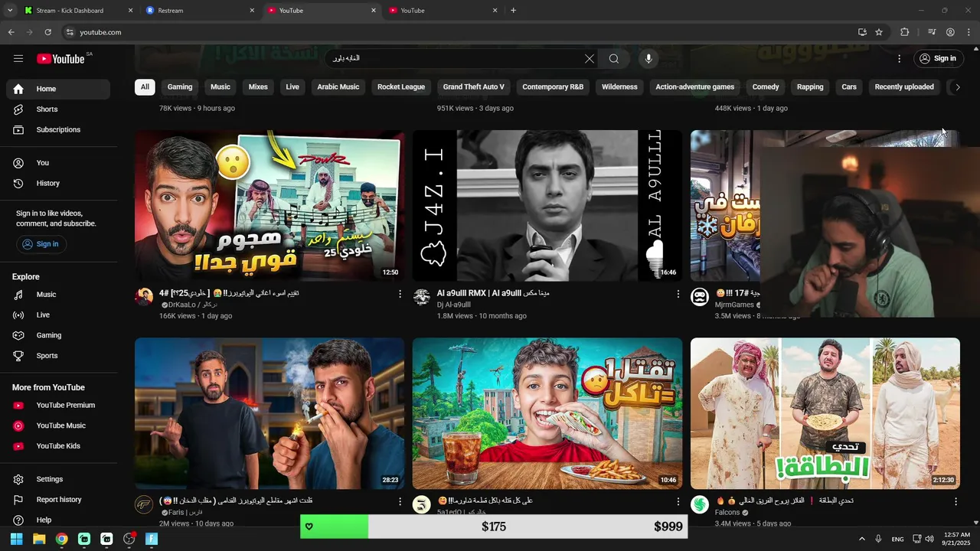The width and height of the screenshot is (980, 551).
Task: Open the YouTube hamburger guide menu
Action: pyautogui.click(x=18, y=58)
